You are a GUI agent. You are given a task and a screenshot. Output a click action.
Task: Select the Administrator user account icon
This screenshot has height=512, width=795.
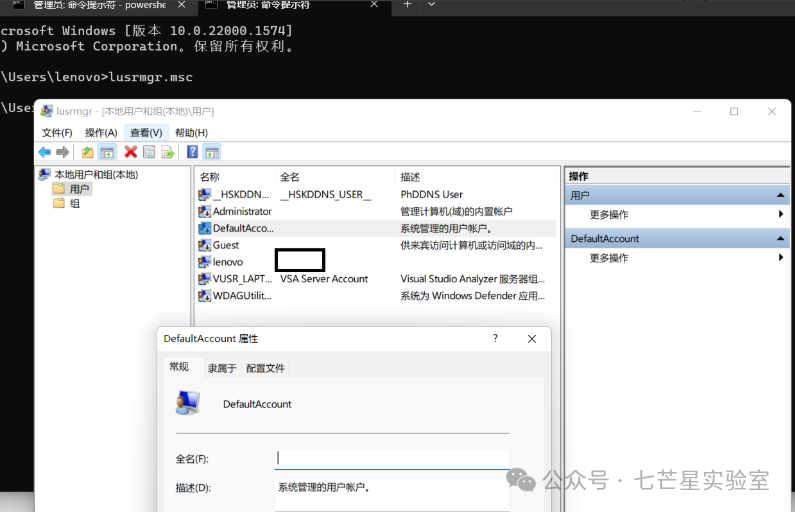click(204, 211)
